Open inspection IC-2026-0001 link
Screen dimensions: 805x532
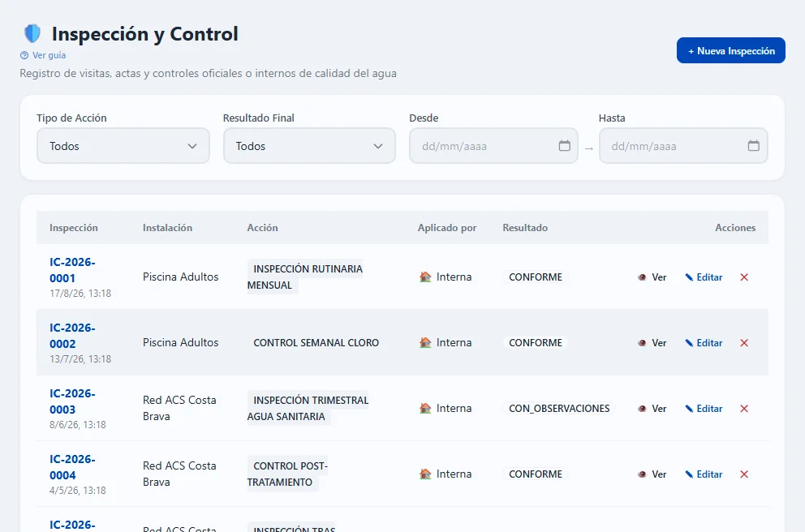pyautogui.click(x=72, y=270)
